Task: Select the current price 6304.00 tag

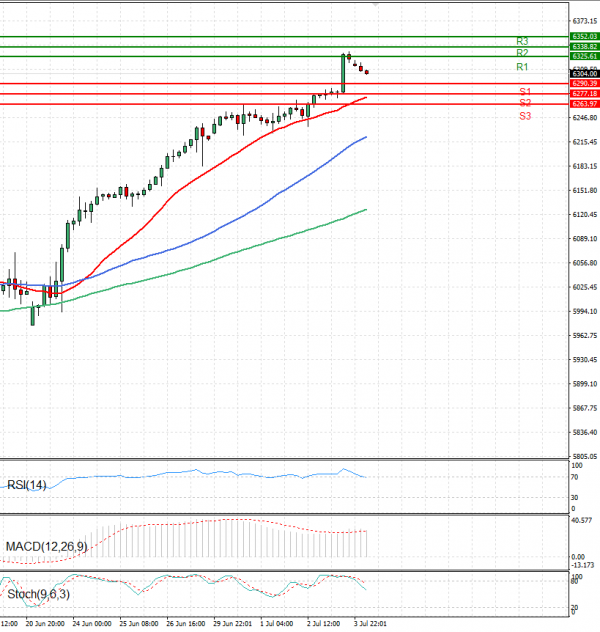Action: coord(585,74)
